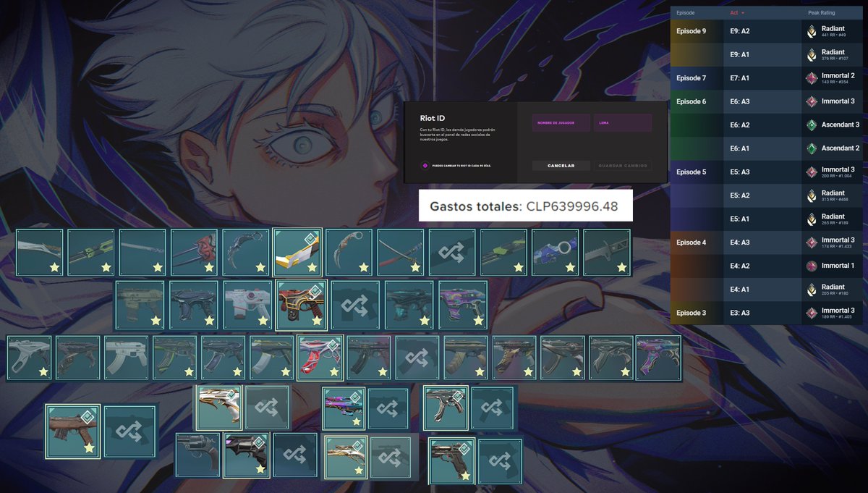Toggle favorite star on the black pistol skin
868x493 pixels.
465,476
